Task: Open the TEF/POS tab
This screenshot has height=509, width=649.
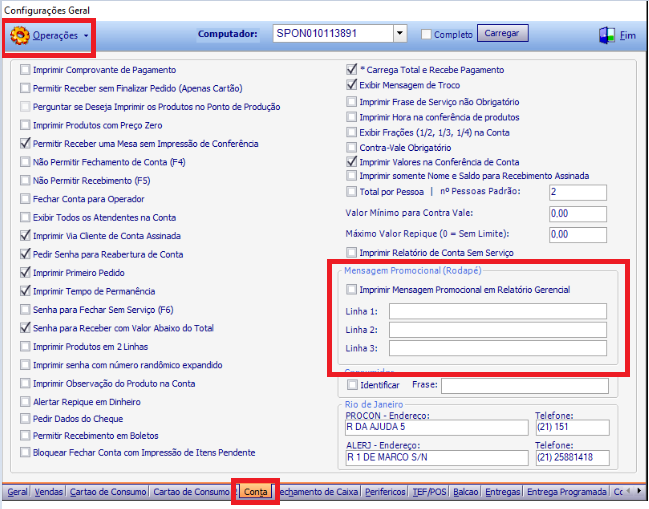Action: click(x=429, y=492)
